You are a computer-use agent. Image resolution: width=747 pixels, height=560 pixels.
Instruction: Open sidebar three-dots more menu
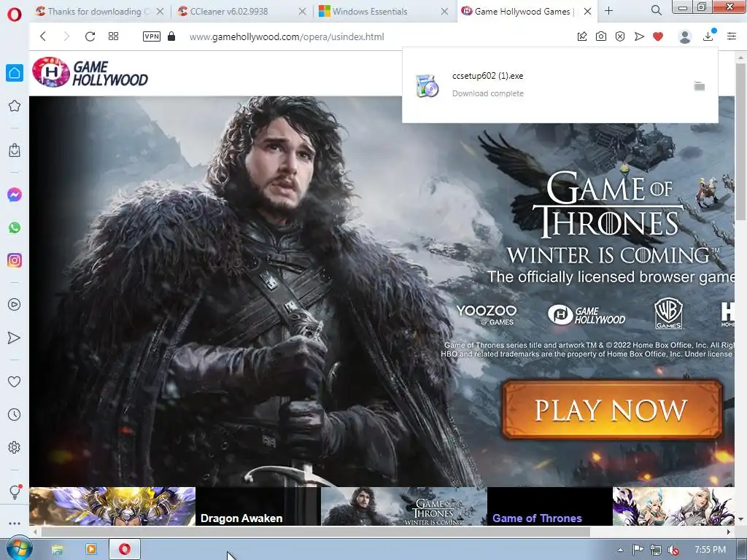[x=15, y=524]
